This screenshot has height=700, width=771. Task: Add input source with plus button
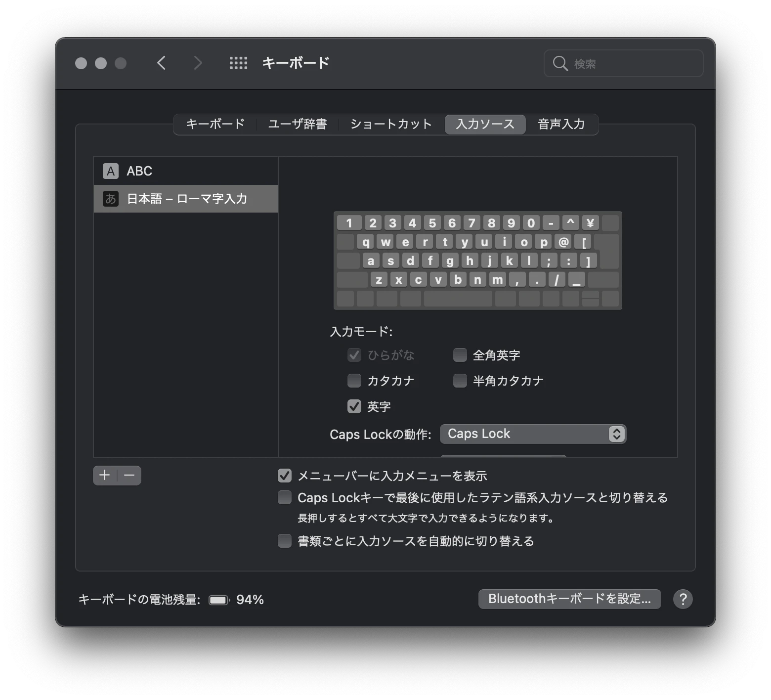click(x=105, y=475)
